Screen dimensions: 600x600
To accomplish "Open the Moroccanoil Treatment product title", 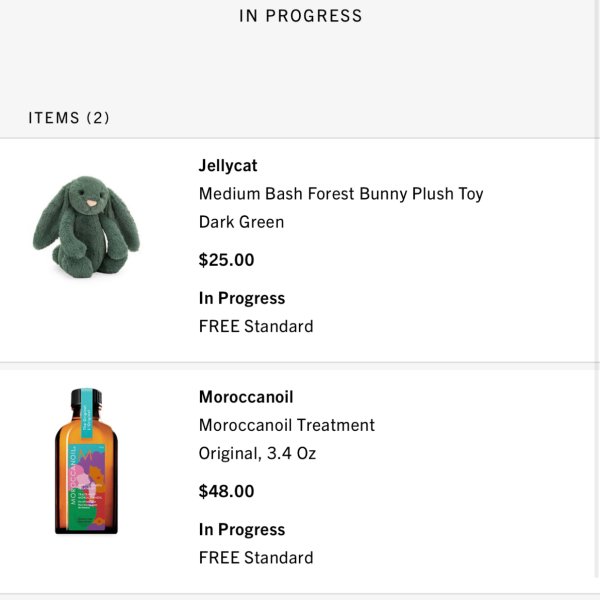I will click(x=287, y=425).
